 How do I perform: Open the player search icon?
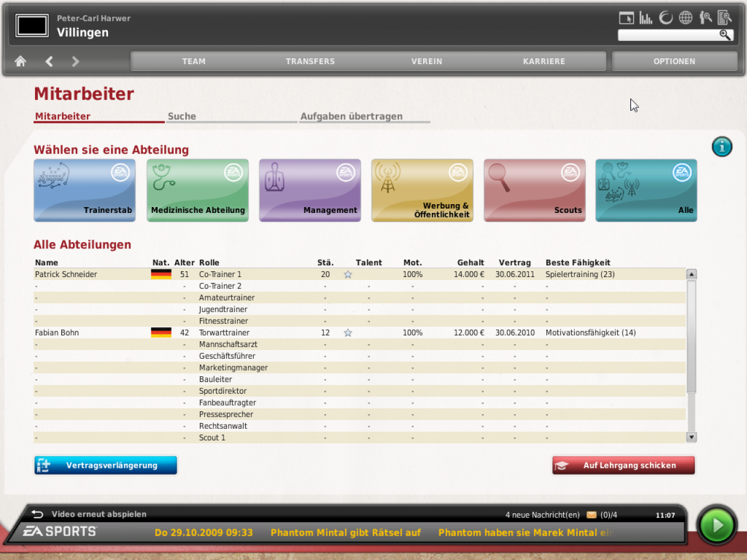[x=706, y=17]
